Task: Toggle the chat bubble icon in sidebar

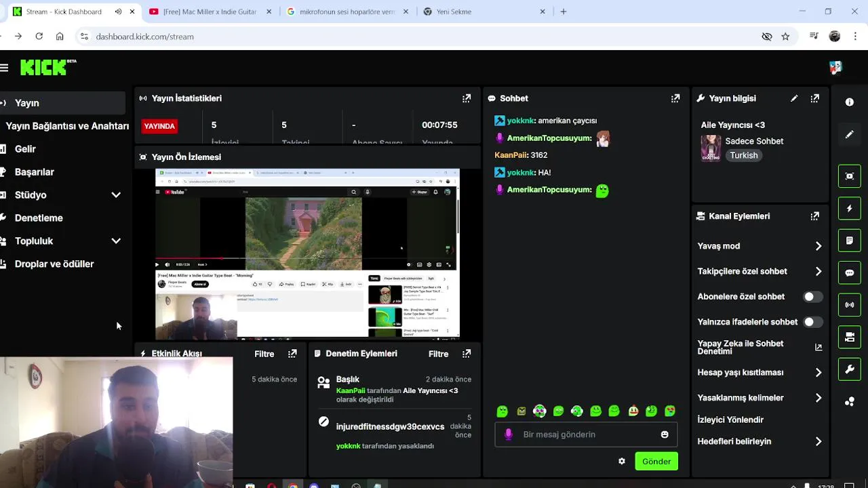Action: click(850, 273)
